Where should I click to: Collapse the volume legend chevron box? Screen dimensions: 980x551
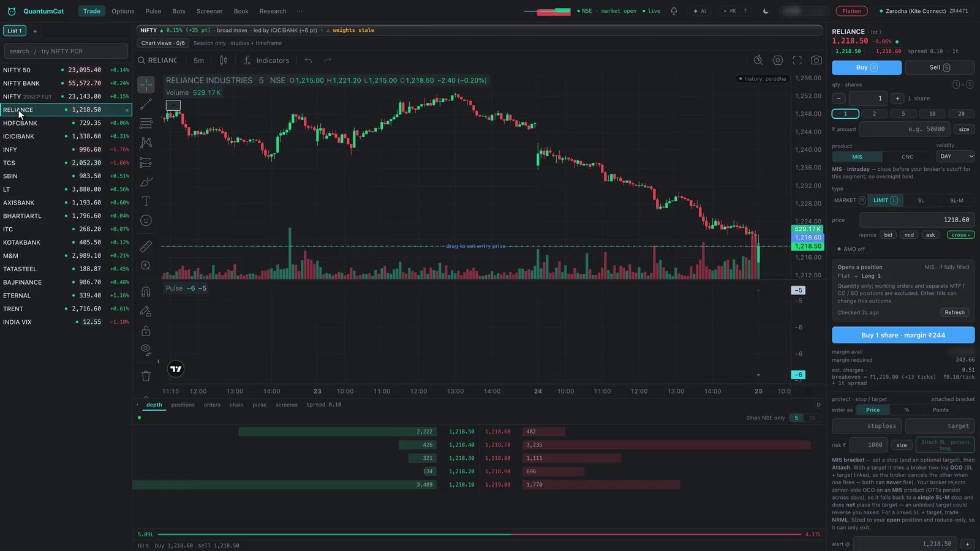(173, 105)
